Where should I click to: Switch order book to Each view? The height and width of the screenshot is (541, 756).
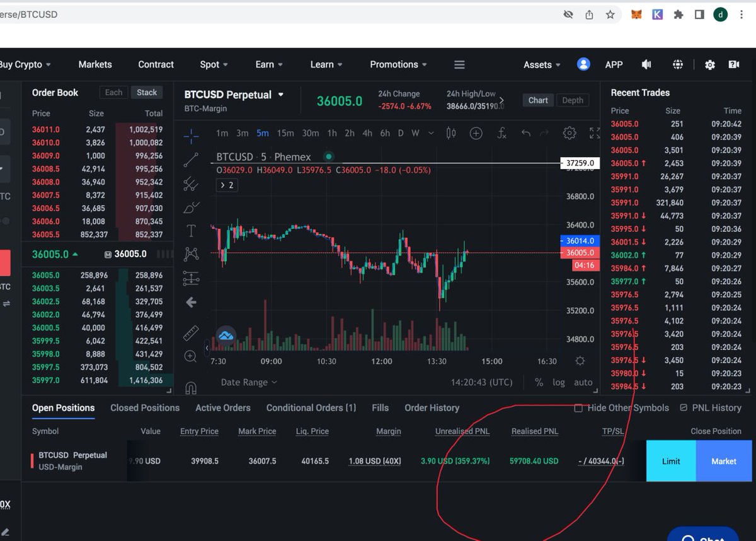(113, 92)
